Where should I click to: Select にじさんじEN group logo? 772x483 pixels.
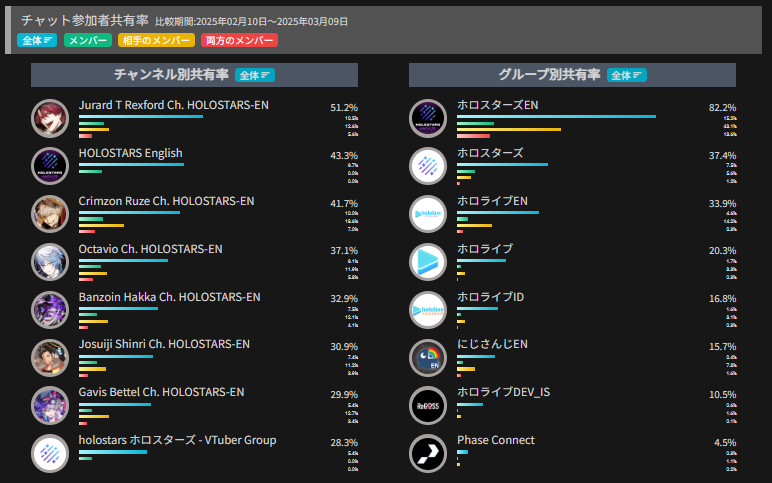coord(428,358)
